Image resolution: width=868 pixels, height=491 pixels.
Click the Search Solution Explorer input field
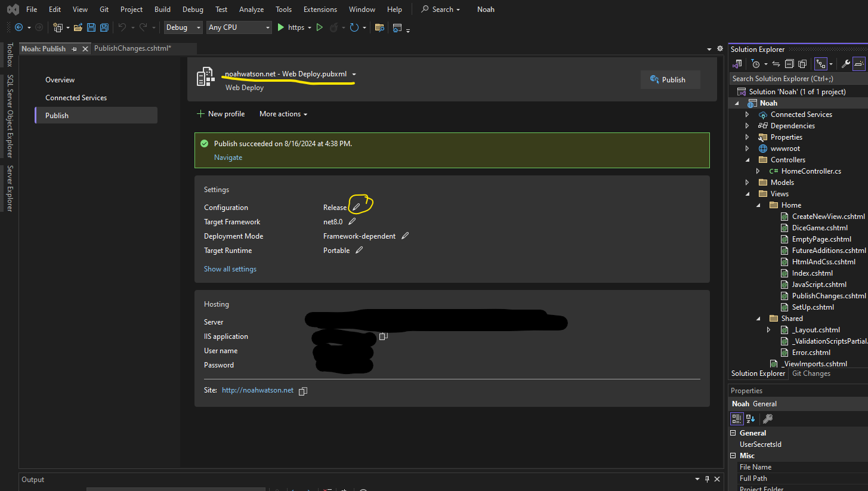coord(798,79)
